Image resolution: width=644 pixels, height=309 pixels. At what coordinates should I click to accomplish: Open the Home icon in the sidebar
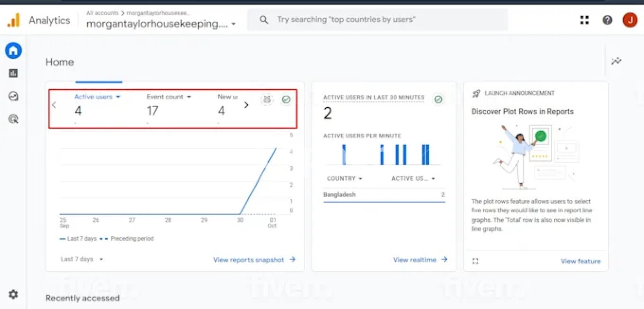click(13, 51)
